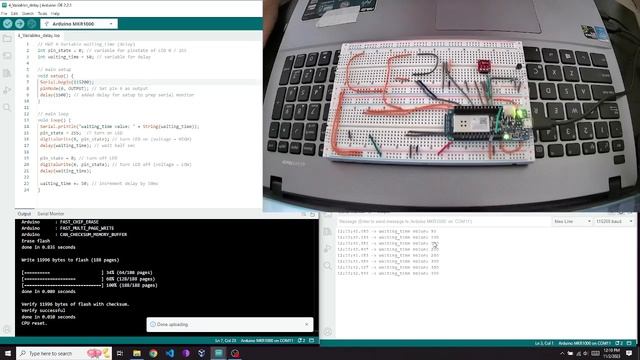640x360 pixels.
Task: Open the Arduino IDE taskbar icon
Action: tap(219, 353)
